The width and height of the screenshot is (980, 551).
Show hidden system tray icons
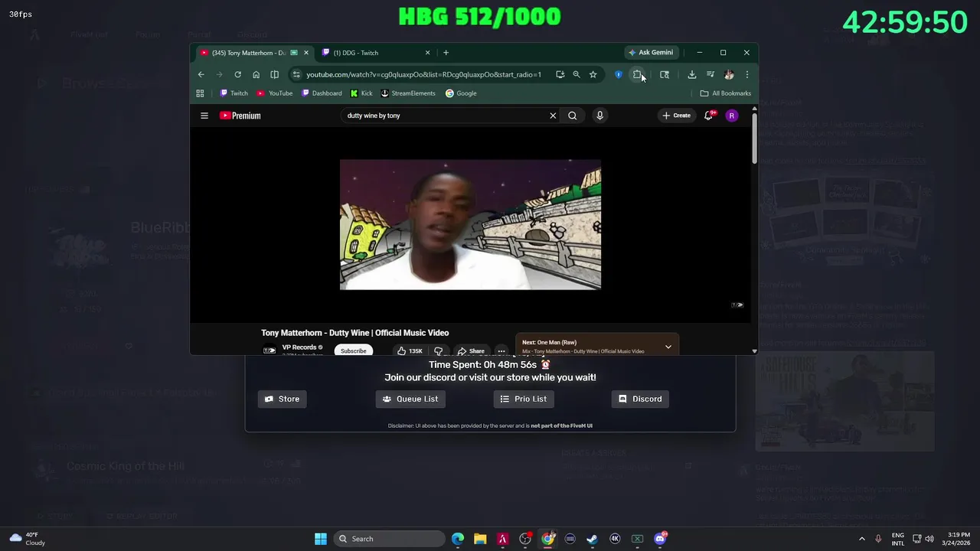(x=861, y=539)
